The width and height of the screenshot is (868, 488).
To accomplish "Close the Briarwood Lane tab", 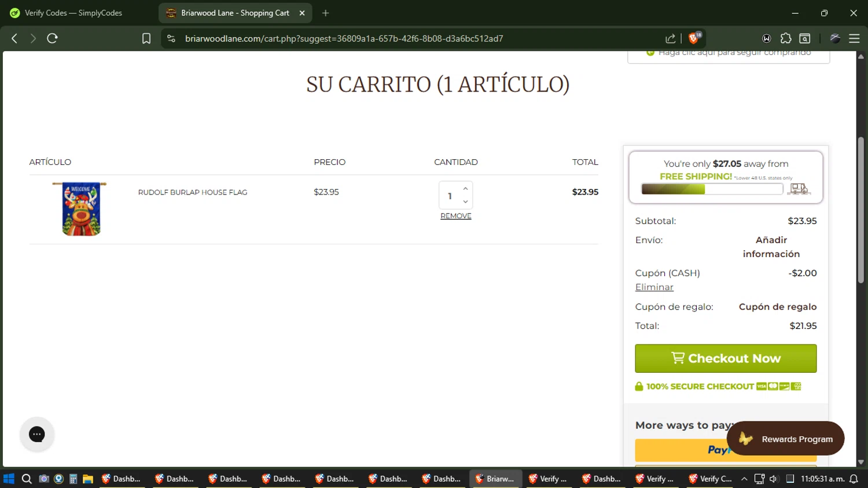I will click(x=302, y=13).
